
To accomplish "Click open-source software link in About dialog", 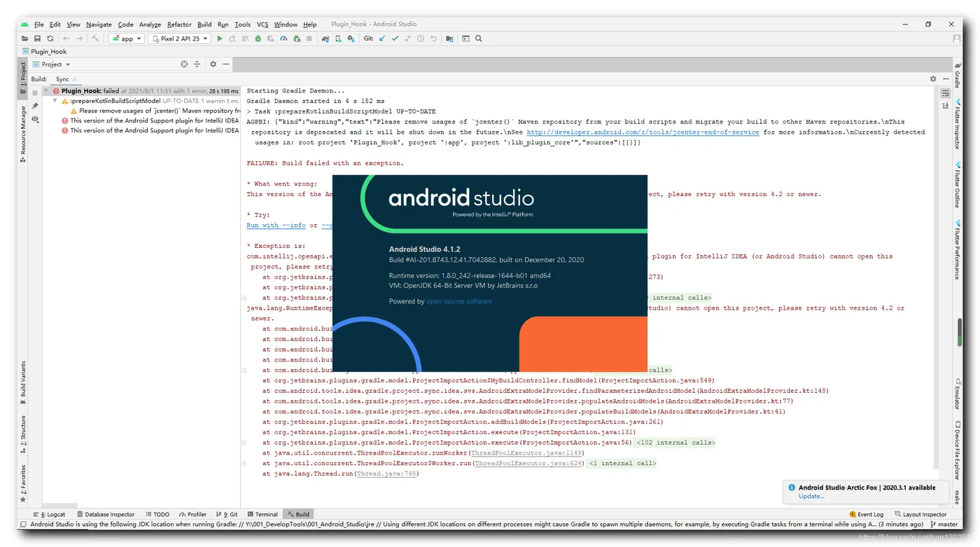I will pos(459,301).
